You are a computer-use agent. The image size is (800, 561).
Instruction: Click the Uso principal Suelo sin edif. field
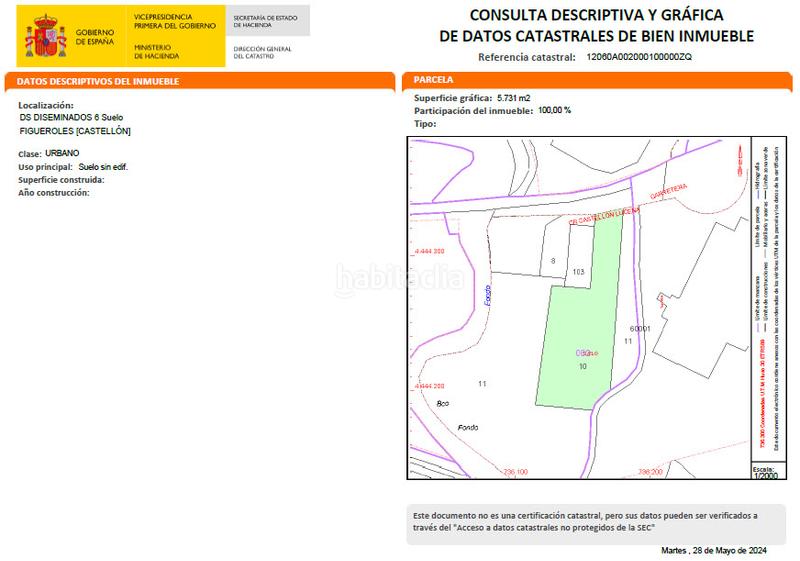pos(103,166)
